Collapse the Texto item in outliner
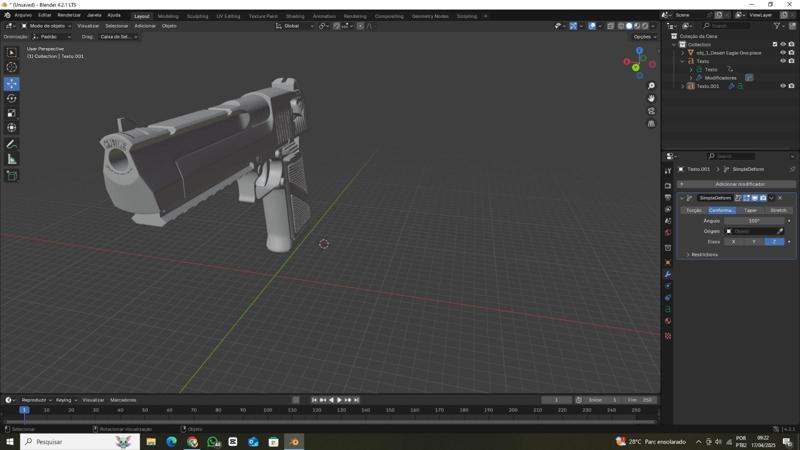 pos(683,61)
